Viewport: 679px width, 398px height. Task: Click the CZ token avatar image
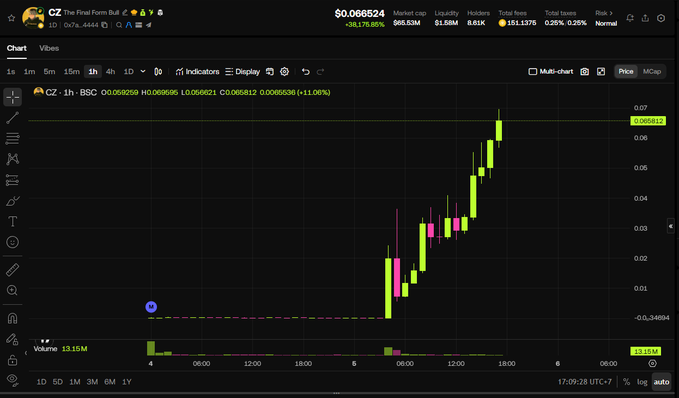pyautogui.click(x=33, y=18)
